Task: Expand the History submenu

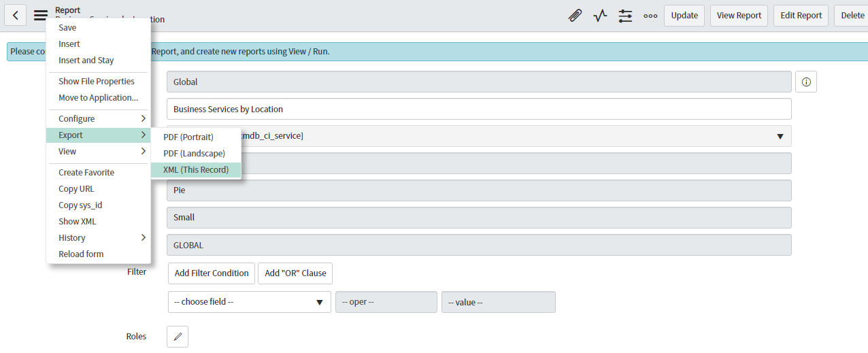Action: point(98,238)
